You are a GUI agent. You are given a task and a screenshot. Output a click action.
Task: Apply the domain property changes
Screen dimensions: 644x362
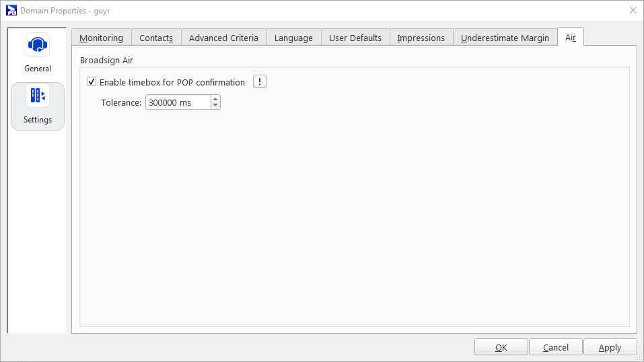(x=610, y=347)
